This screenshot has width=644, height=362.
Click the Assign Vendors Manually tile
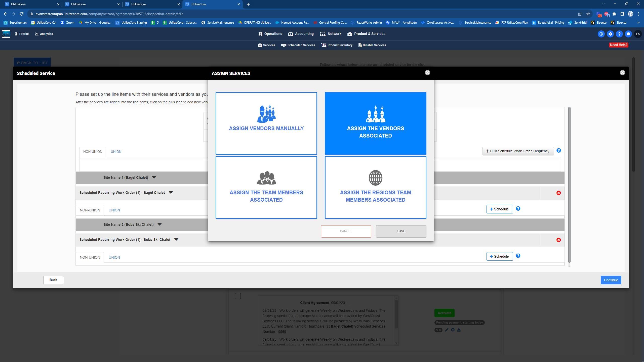point(266,123)
